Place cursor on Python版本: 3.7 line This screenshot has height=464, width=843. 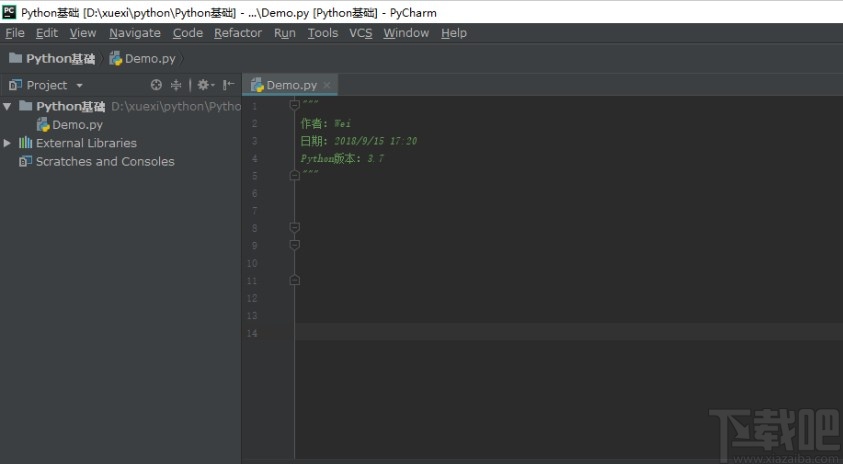pyautogui.click(x=342, y=159)
